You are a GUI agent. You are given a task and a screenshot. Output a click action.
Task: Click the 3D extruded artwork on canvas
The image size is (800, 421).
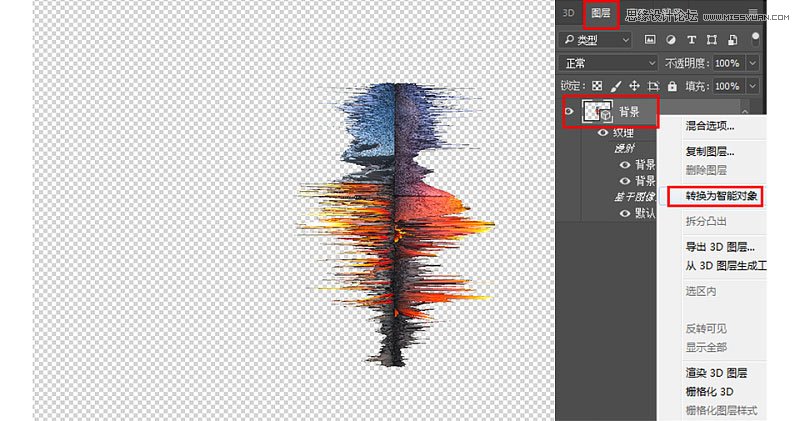[396, 225]
